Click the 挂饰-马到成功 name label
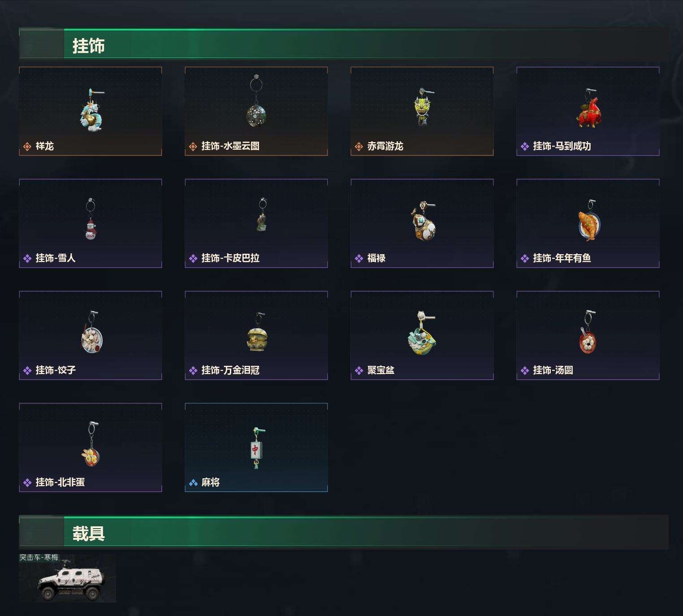The width and height of the screenshot is (683, 616). click(x=562, y=146)
